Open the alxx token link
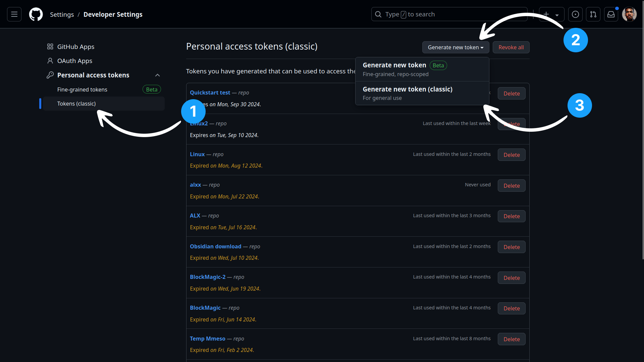The height and width of the screenshot is (362, 644). [196, 185]
